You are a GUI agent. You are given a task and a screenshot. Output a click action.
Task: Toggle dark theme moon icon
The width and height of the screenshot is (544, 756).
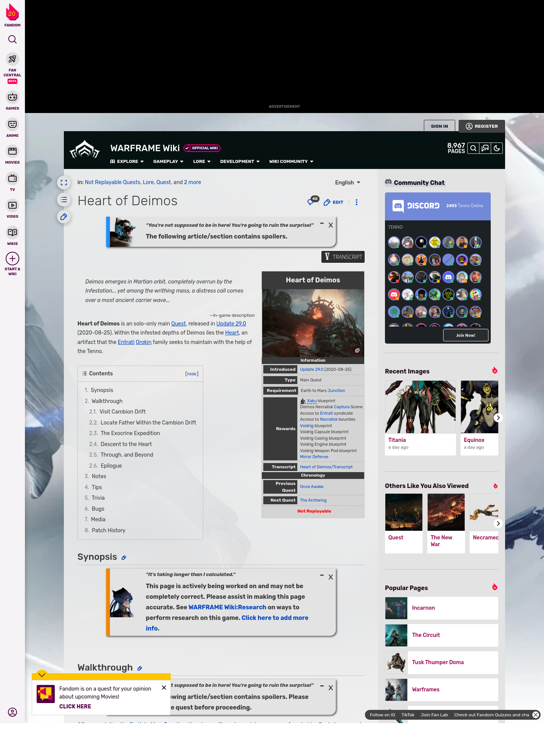(x=497, y=148)
